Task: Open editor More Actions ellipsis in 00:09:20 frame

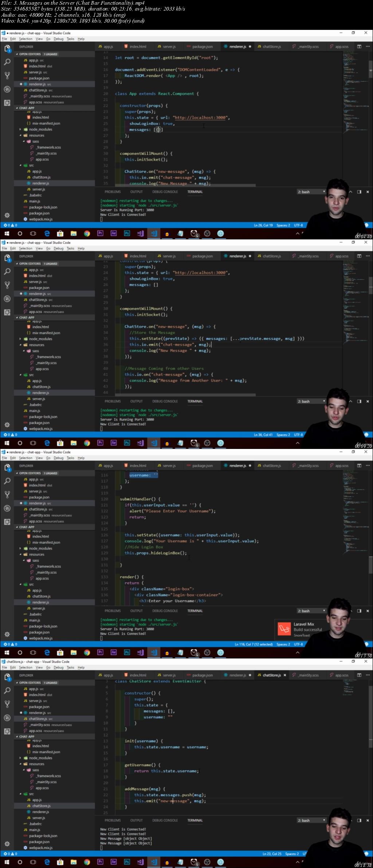Action: pyautogui.click(x=368, y=256)
